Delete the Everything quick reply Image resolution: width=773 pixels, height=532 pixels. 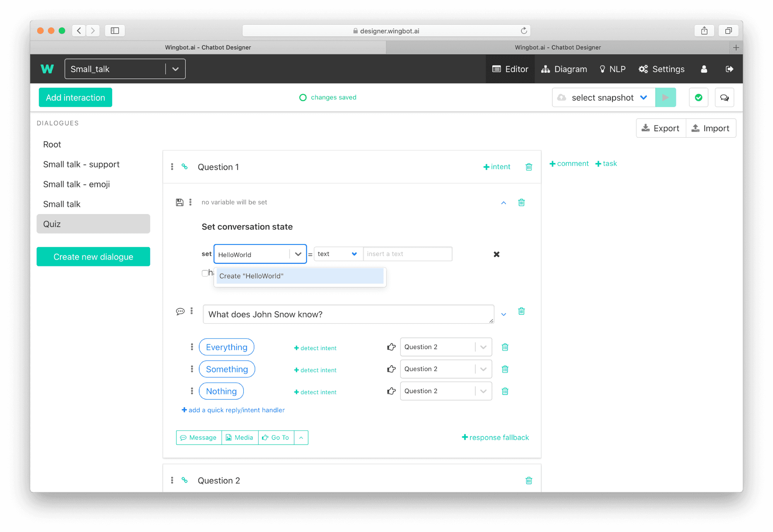click(x=505, y=347)
